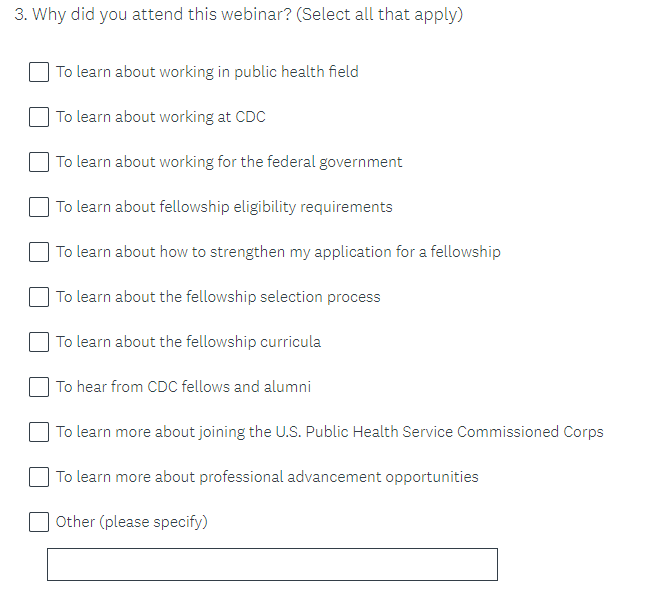The height and width of the screenshot is (605, 663).
Task: Check the working in public health field box
Action: pos(39,72)
